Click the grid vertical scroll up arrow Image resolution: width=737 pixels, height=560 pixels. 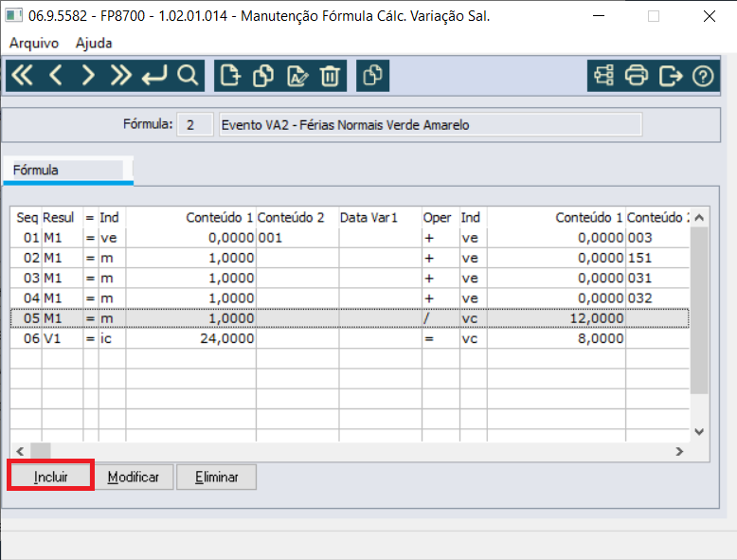pyautogui.click(x=699, y=218)
